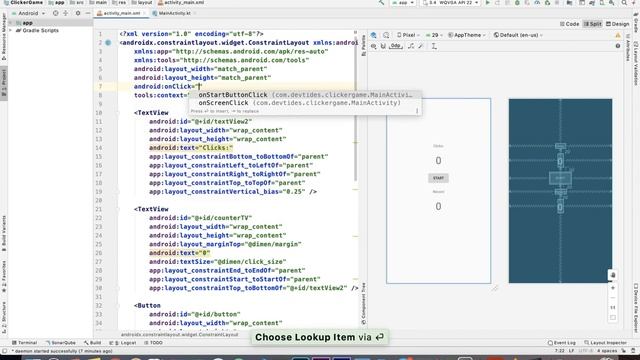The height and width of the screenshot is (360, 640).
Task: Select onStartButtonClick completion suggestion
Action: tap(305, 95)
